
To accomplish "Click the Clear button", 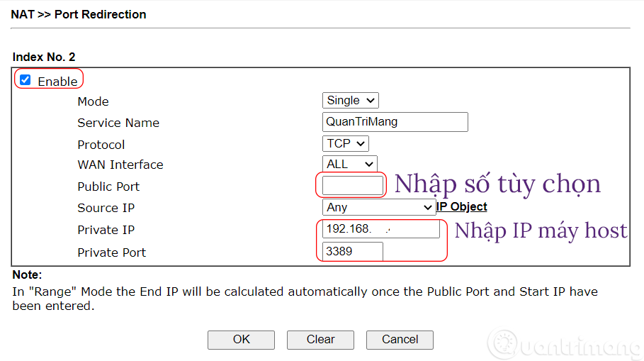I will click(x=320, y=340).
